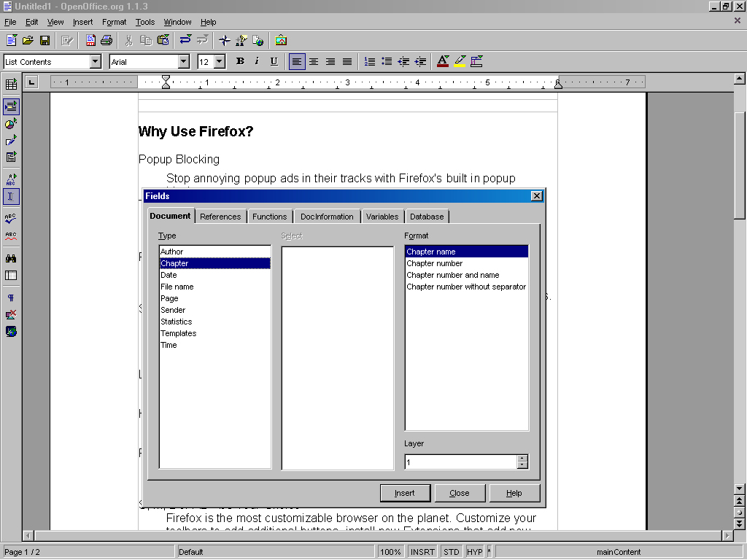Image resolution: width=747 pixels, height=560 pixels.
Task: Click the Save document icon
Action: coord(44,40)
